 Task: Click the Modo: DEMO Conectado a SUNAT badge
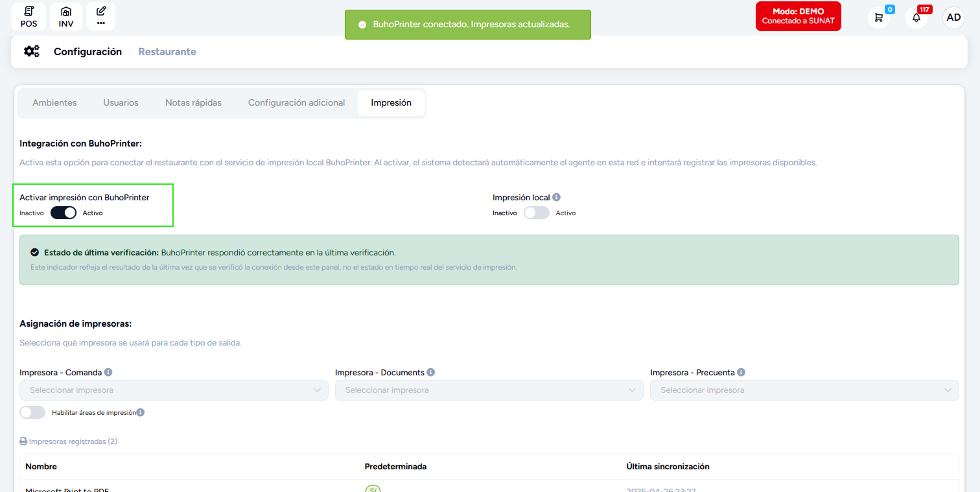point(798,16)
